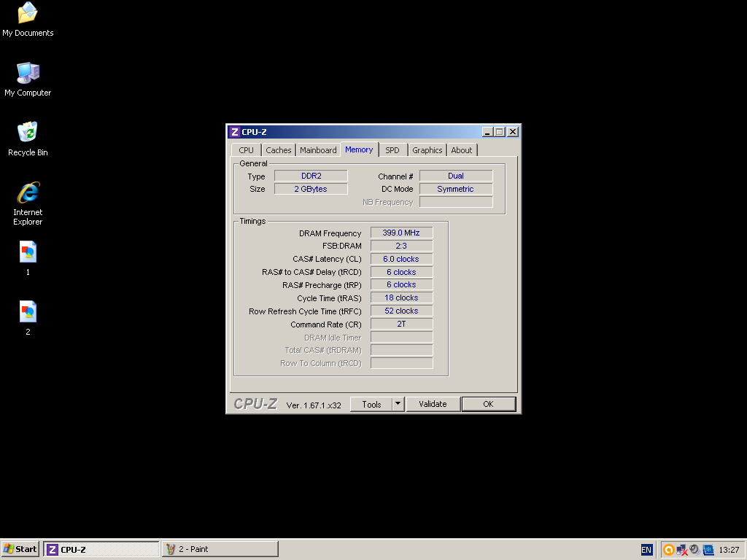Select the Internet Explorer desktop icon
Screen dimensions: 747x560
tap(28, 203)
